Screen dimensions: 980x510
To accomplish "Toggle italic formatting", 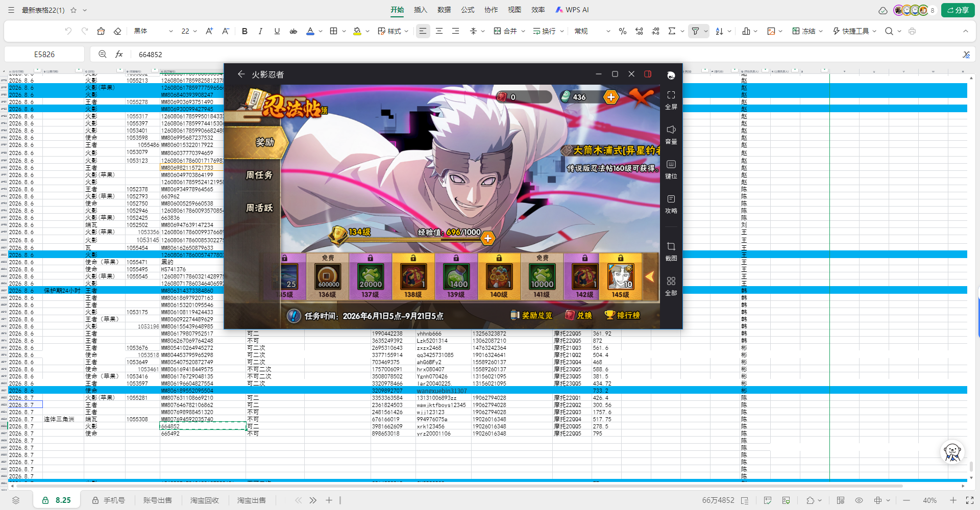I will [260, 31].
